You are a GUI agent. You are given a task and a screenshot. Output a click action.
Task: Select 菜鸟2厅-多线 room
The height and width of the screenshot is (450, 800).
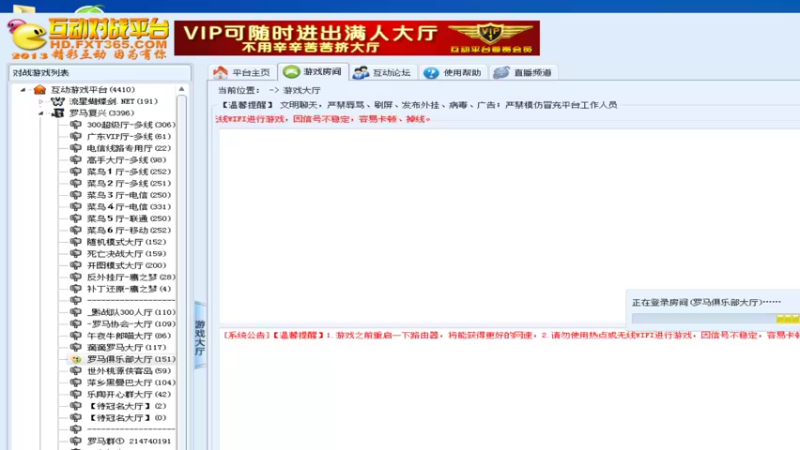point(129,183)
